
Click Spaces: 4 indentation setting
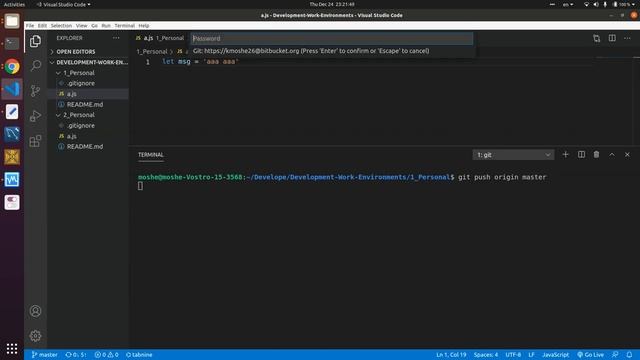coord(486,355)
